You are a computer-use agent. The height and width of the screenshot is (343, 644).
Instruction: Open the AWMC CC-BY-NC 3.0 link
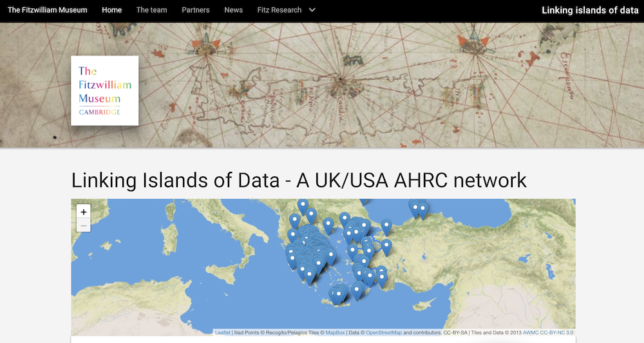[x=548, y=333]
